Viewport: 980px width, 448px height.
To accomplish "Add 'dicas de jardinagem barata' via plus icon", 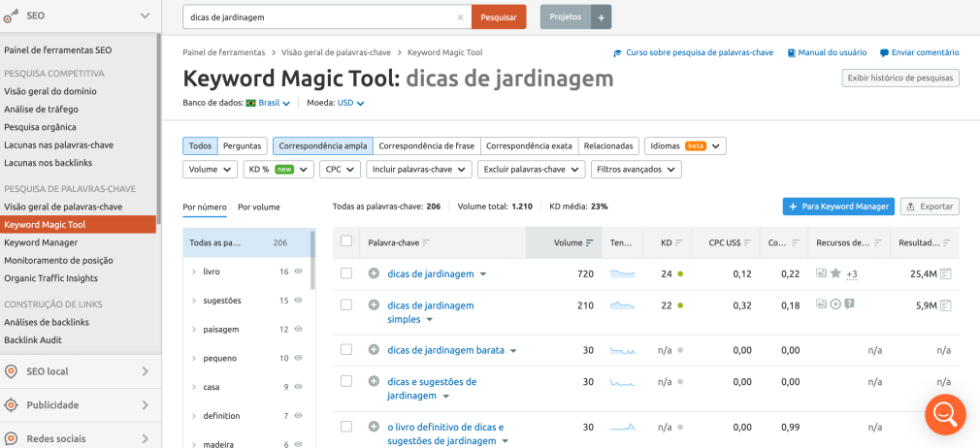I will pos(374,350).
